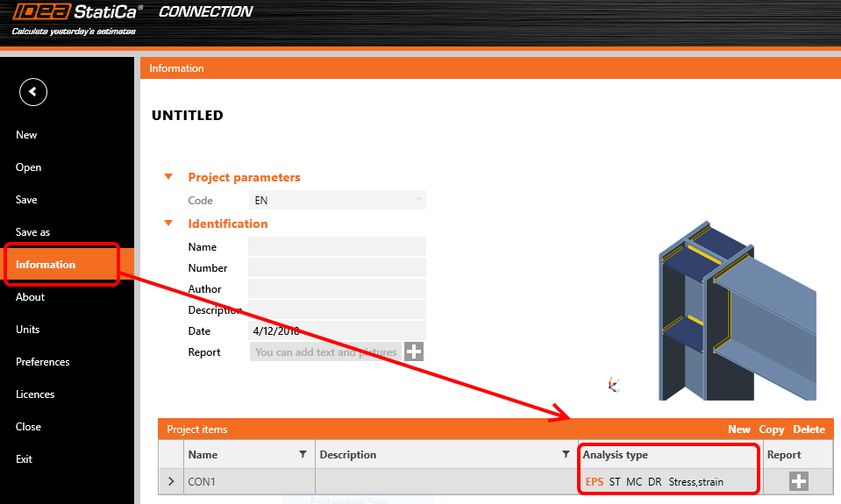
Task: Open the New menu item
Action: click(x=26, y=135)
